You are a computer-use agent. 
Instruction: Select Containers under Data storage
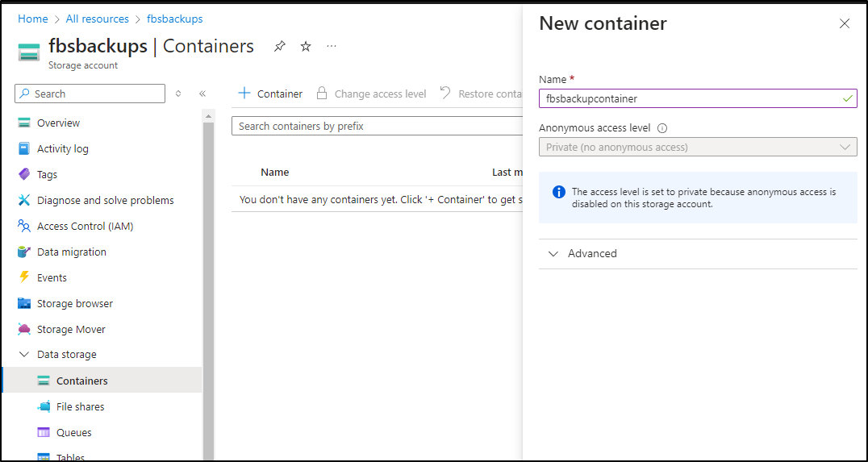coord(82,381)
